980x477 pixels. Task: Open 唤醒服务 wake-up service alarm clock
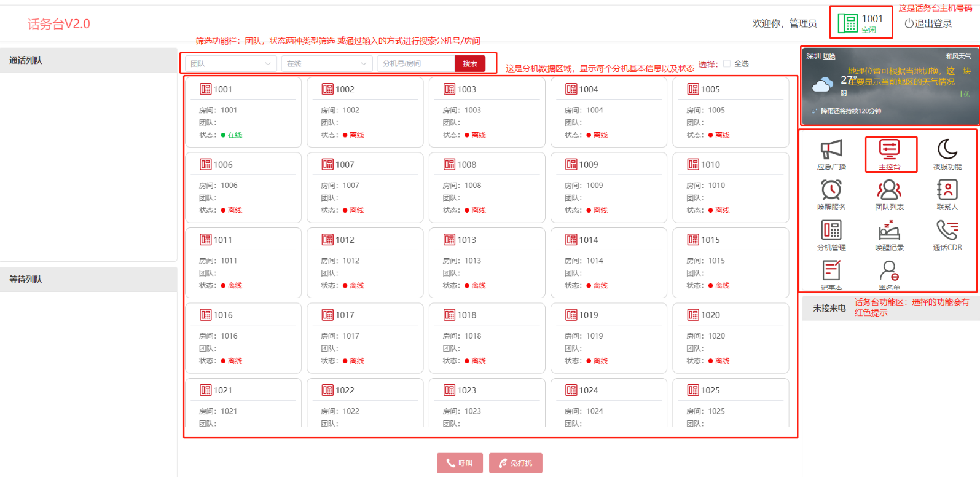pos(831,194)
